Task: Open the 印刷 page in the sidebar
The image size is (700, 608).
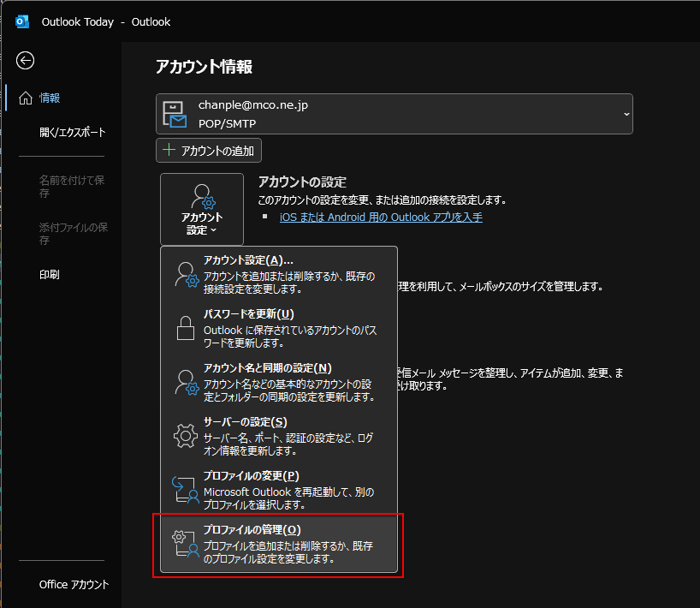Action: pos(49,274)
